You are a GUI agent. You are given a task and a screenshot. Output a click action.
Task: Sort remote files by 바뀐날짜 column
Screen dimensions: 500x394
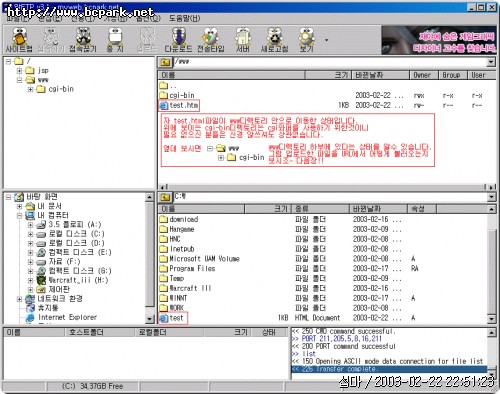(x=380, y=75)
